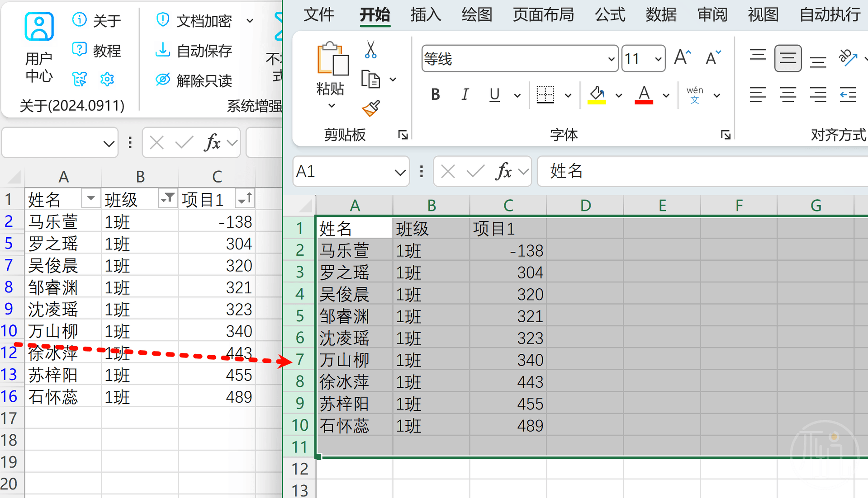Viewport: 868px width, 498px height.
Task: Open border style dropdown arrow
Action: [568, 95]
